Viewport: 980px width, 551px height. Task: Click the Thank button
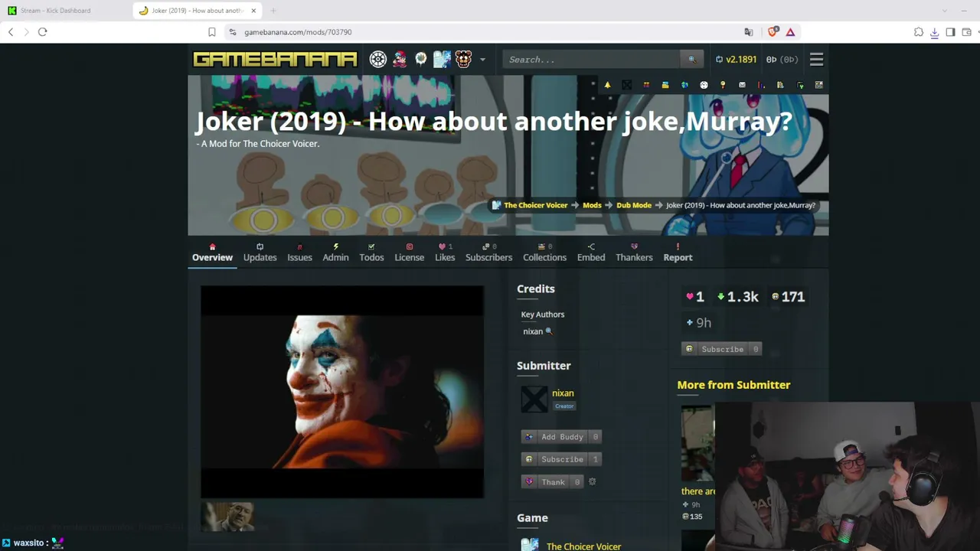[x=553, y=482]
